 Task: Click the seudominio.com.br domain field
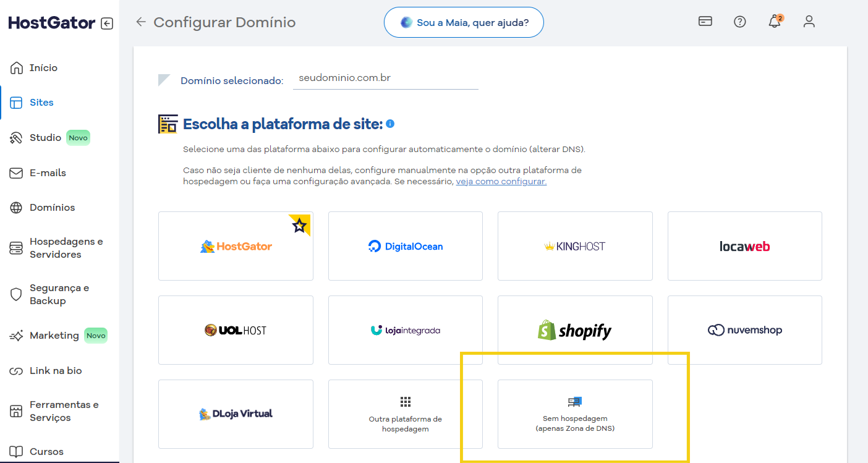(386, 79)
